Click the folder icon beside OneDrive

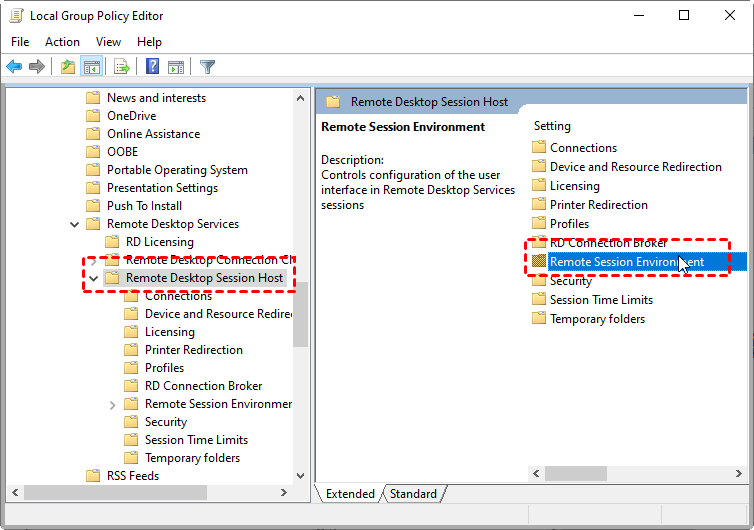tap(93, 116)
